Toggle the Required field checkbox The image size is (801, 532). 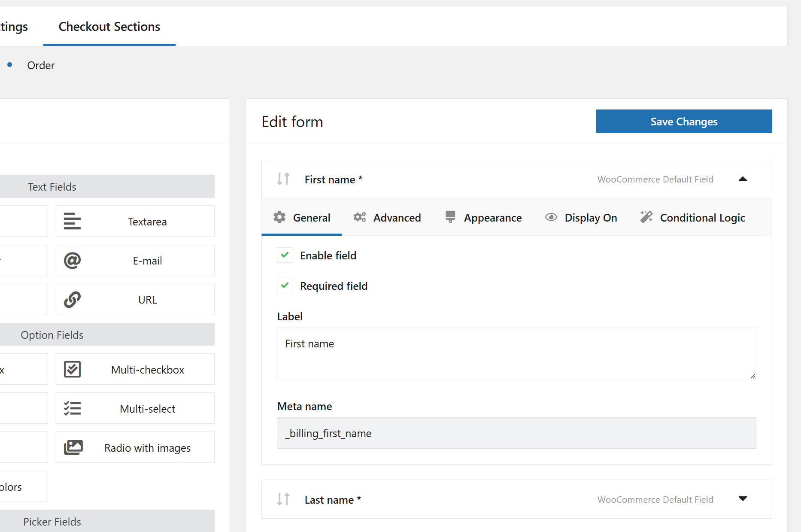(285, 286)
